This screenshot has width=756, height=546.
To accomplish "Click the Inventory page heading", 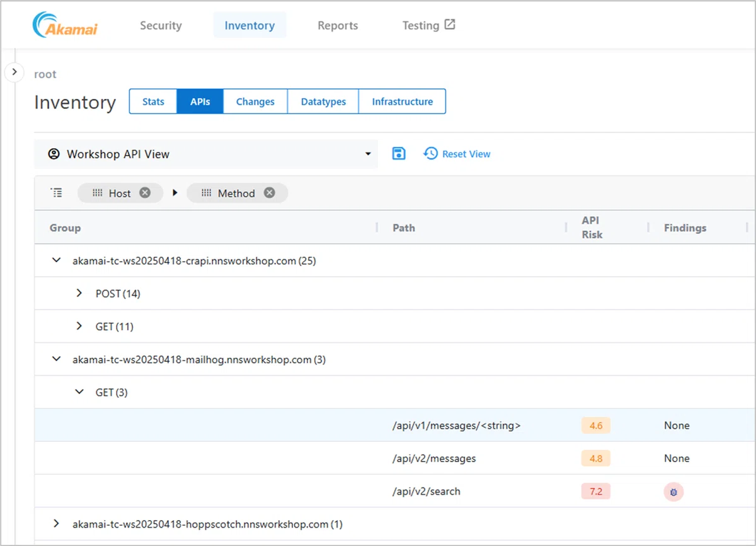I will tap(75, 102).
